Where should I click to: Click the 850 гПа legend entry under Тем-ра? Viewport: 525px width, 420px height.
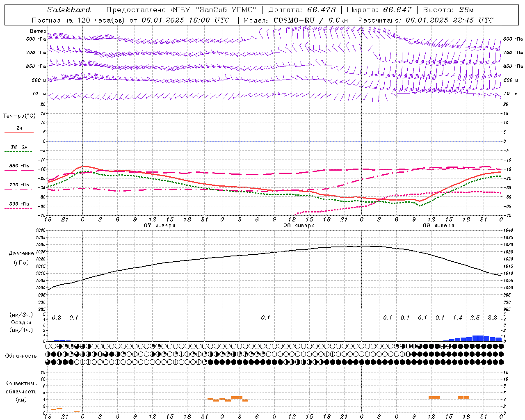(19, 166)
